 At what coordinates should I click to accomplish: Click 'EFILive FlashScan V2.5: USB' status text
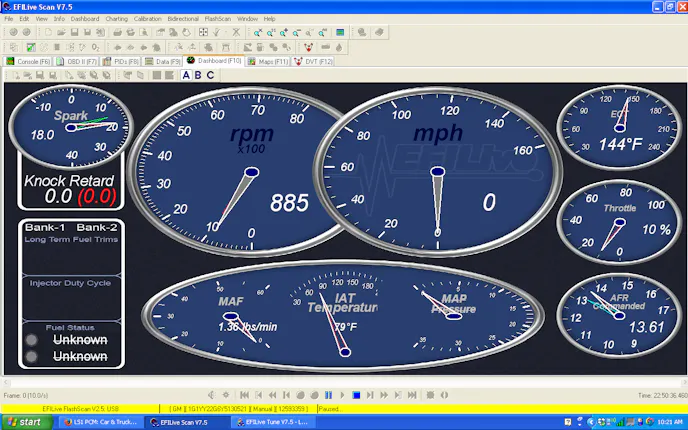click(80, 409)
